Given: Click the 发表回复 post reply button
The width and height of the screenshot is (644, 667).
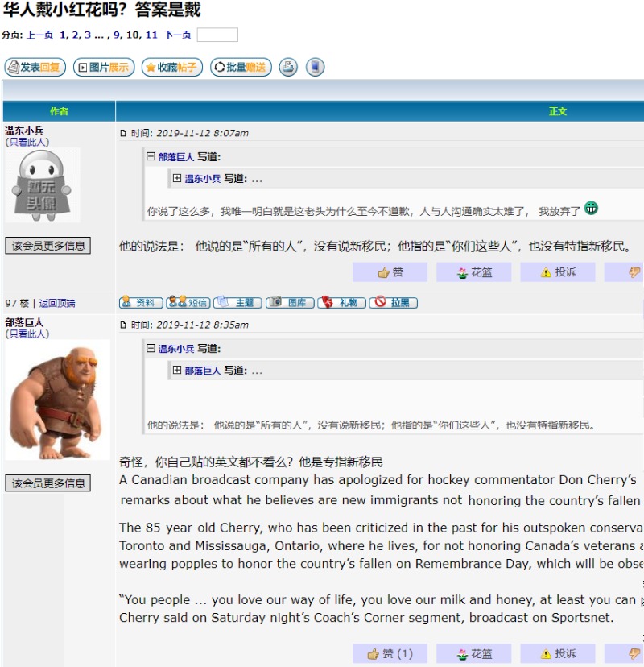Looking at the screenshot, I should tap(35, 67).
